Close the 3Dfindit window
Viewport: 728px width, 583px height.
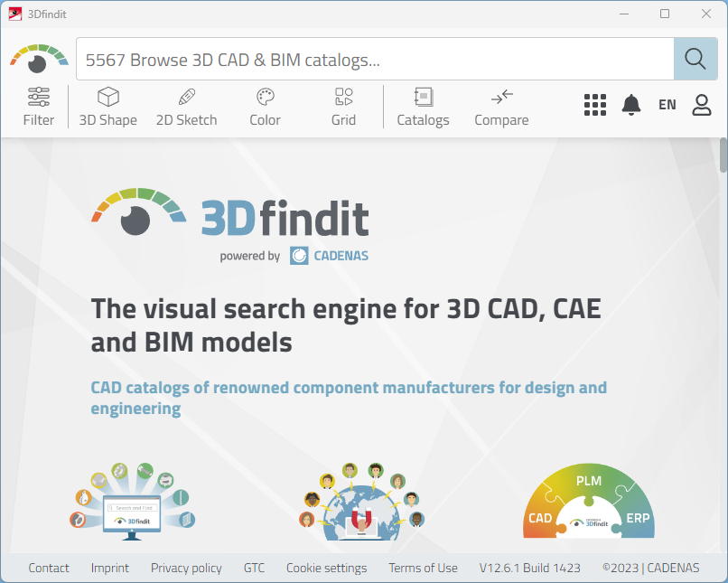(706, 14)
